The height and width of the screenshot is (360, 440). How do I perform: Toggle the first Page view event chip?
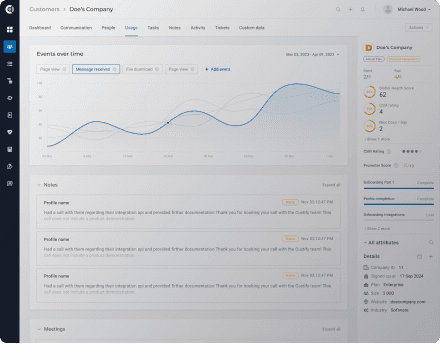click(53, 69)
